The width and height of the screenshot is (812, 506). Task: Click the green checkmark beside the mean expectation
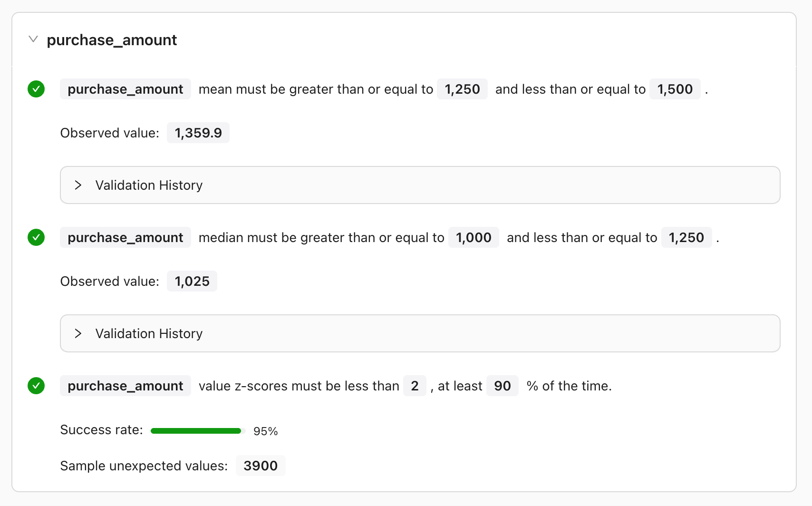(36, 89)
